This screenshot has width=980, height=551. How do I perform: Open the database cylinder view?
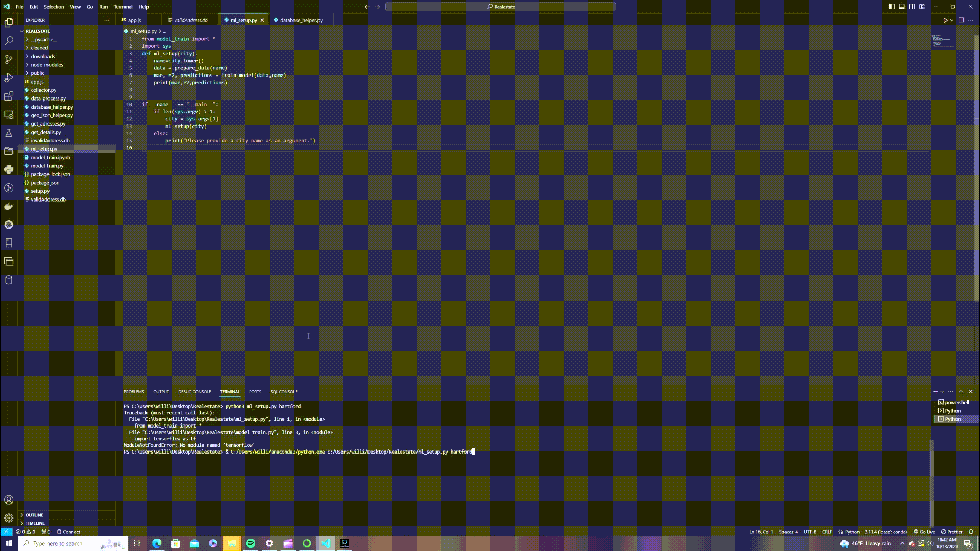9,280
